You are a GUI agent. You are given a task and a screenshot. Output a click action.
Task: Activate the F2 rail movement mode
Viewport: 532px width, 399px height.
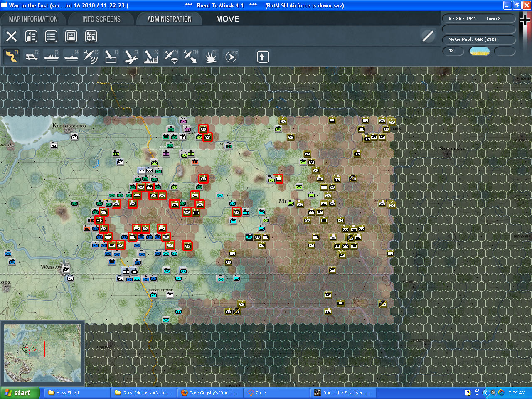point(32,57)
